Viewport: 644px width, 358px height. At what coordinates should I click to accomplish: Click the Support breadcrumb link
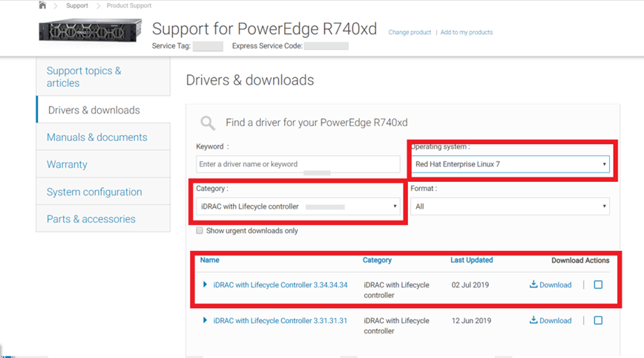click(x=77, y=6)
